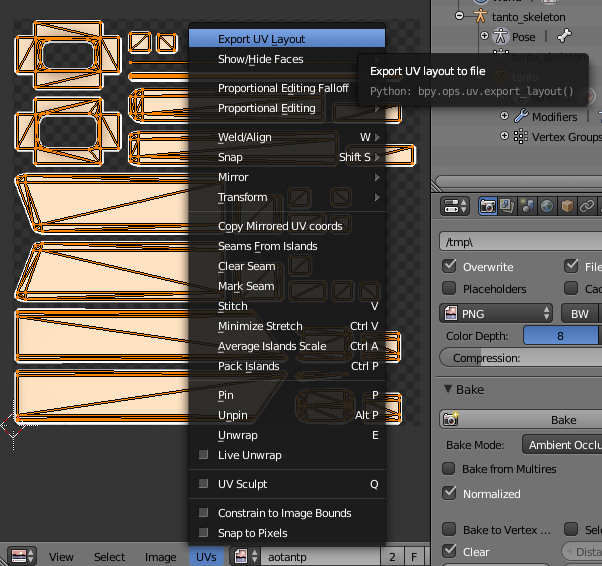
Task: Collapse the tanto_skeleton tree node
Action: [x=459, y=16]
